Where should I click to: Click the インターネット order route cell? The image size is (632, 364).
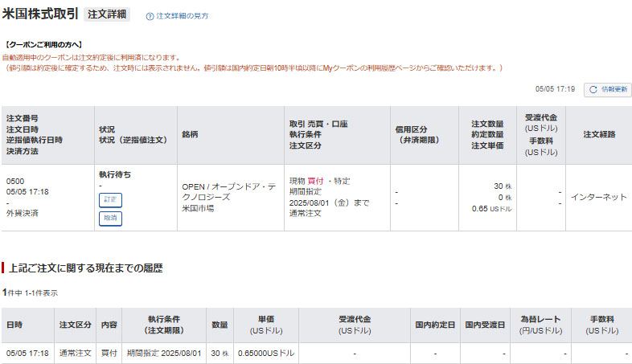point(598,197)
